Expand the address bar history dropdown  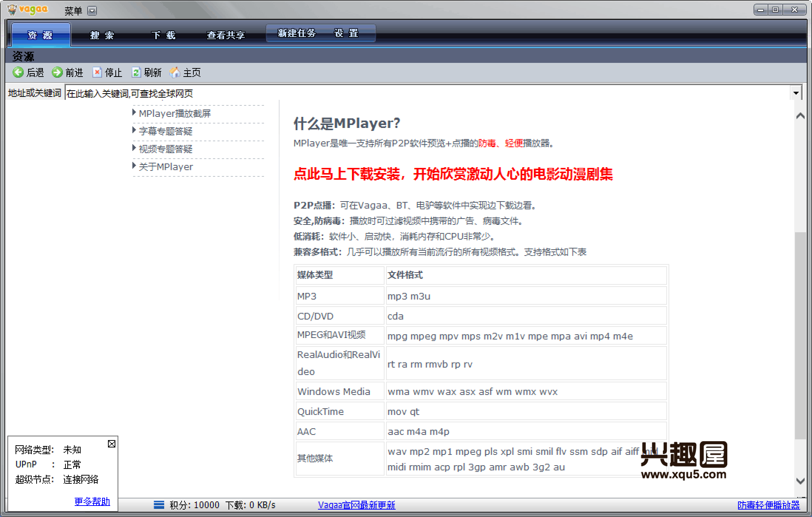(796, 93)
